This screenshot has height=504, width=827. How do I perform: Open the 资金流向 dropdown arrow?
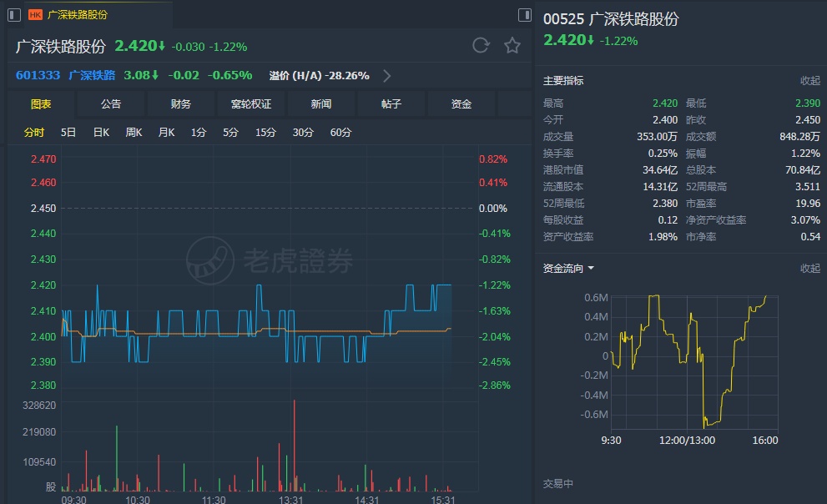pyautogui.click(x=591, y=269)
